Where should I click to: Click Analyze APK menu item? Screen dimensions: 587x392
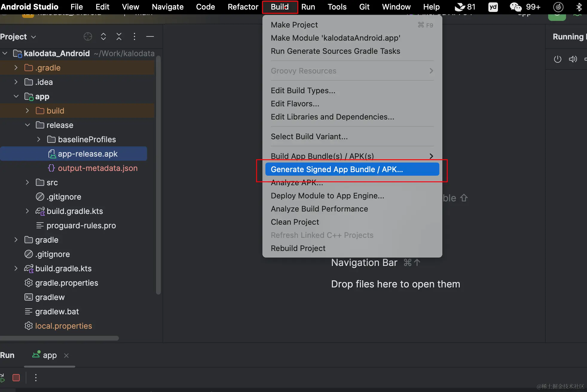(x=352, y=183)
